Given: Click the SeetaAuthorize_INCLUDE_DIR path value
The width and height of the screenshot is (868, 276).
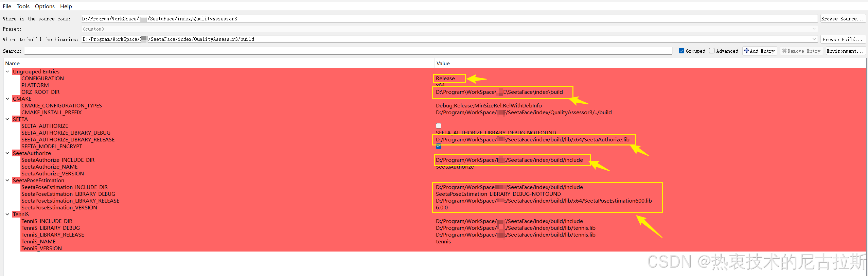Looking at the screenshot, I should (x=510, y=160).
